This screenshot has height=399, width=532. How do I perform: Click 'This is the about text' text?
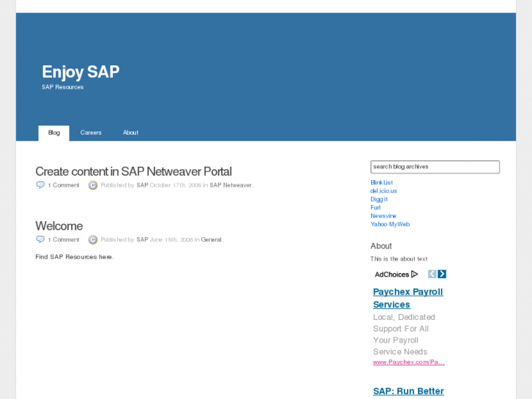click(x=399, y=258)
